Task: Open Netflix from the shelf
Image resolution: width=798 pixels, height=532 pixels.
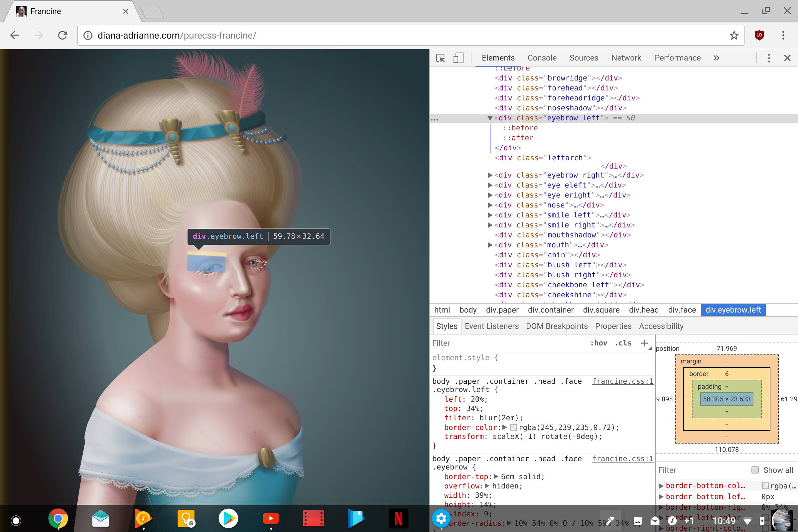Action: click(x=398, y=518)
